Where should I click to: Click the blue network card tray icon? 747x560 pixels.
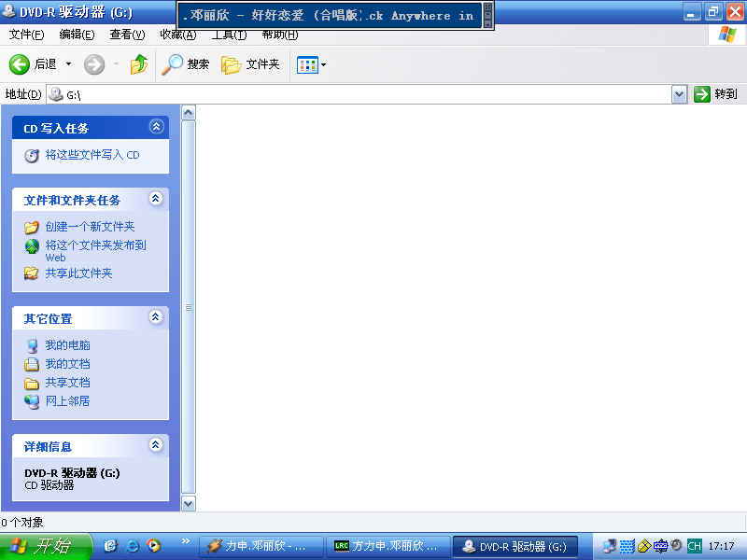(x=660, y=546)
